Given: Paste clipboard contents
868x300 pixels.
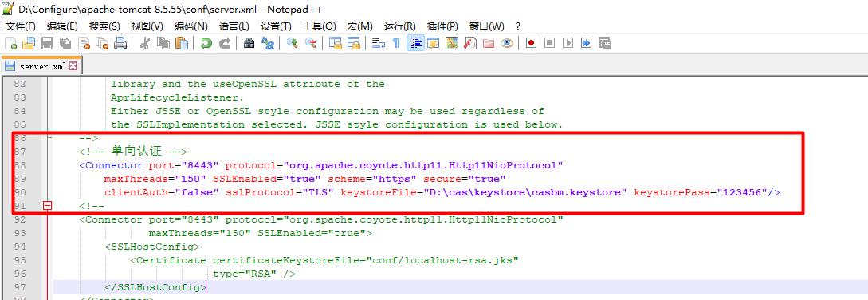Looking at the screenshot, I should (x=182, y=43).
